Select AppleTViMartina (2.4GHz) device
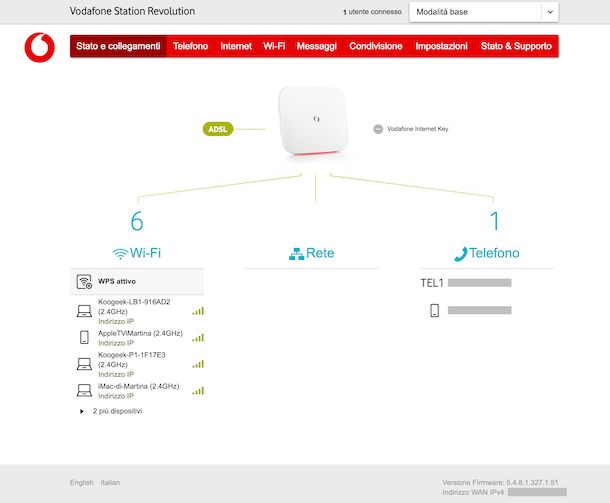The height and width of the screenshot is (503, 610). [140, 333]
